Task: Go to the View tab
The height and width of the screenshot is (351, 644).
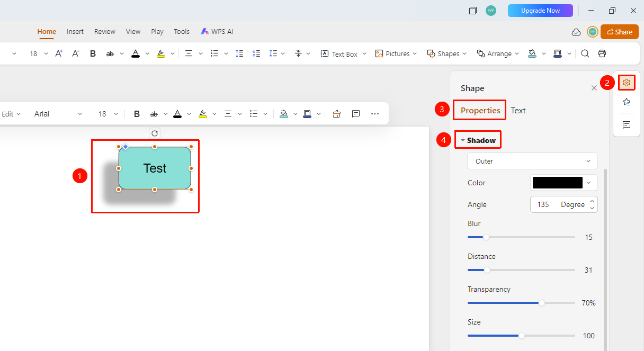Action: tap(133, 32)
